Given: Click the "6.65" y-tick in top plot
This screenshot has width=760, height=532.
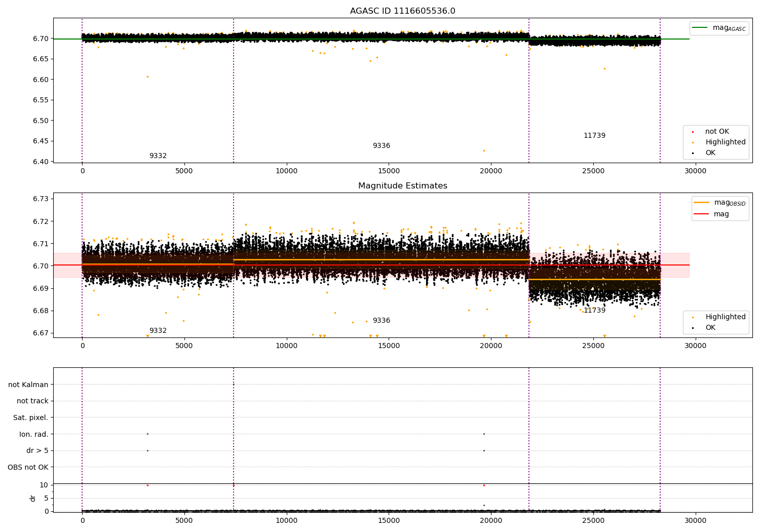Looking at the screenshot, I should tap(41, 59).
